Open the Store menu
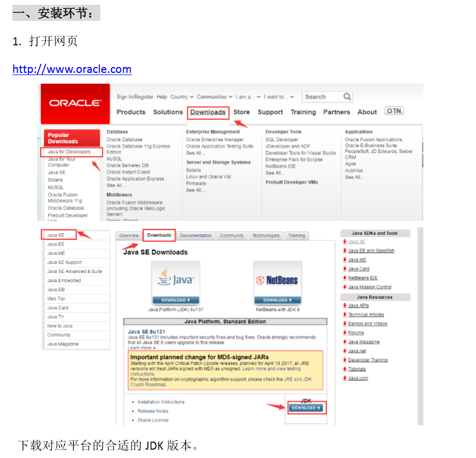The height and width of the screenshot is (458, 476). (x=241, y=112)
